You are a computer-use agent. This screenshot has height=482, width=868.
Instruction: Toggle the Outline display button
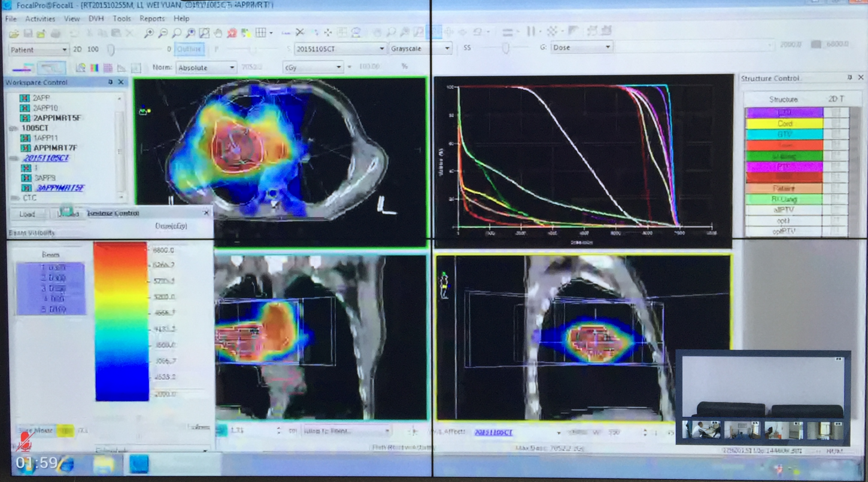(x=189, y=49)
